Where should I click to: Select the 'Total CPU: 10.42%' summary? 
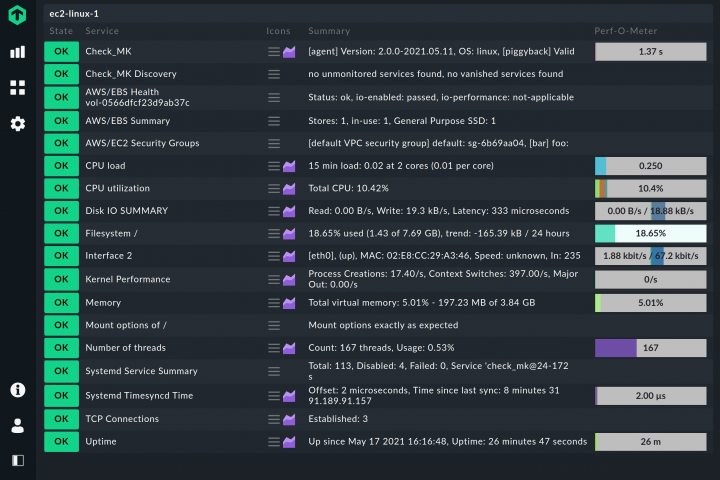[x=349, y=188]
